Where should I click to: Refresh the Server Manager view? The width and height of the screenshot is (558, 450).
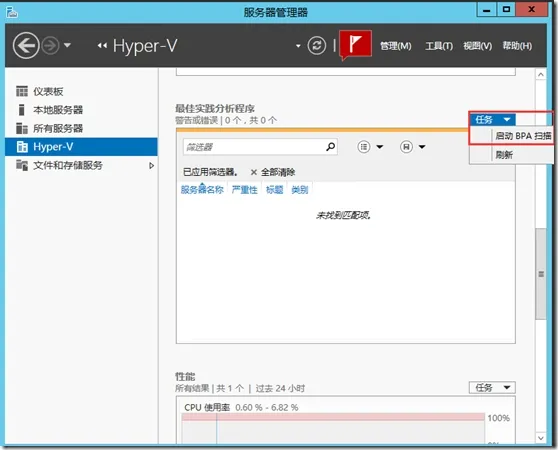click(x=317, y=46)
